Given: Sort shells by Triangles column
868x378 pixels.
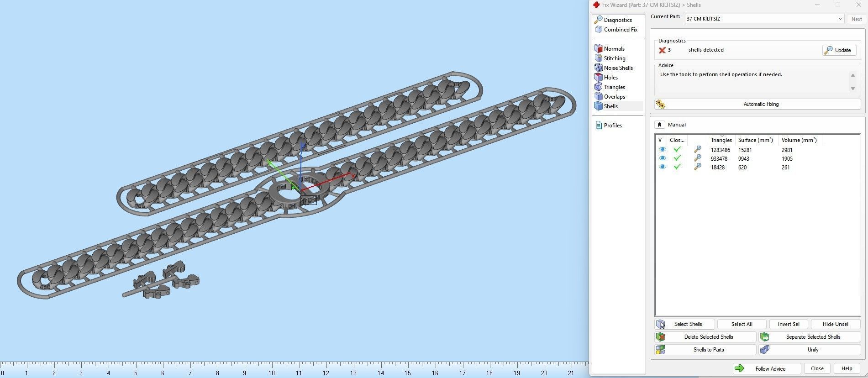Looking at the screenshot, I should pyautogui.click(x=721, y=140).
